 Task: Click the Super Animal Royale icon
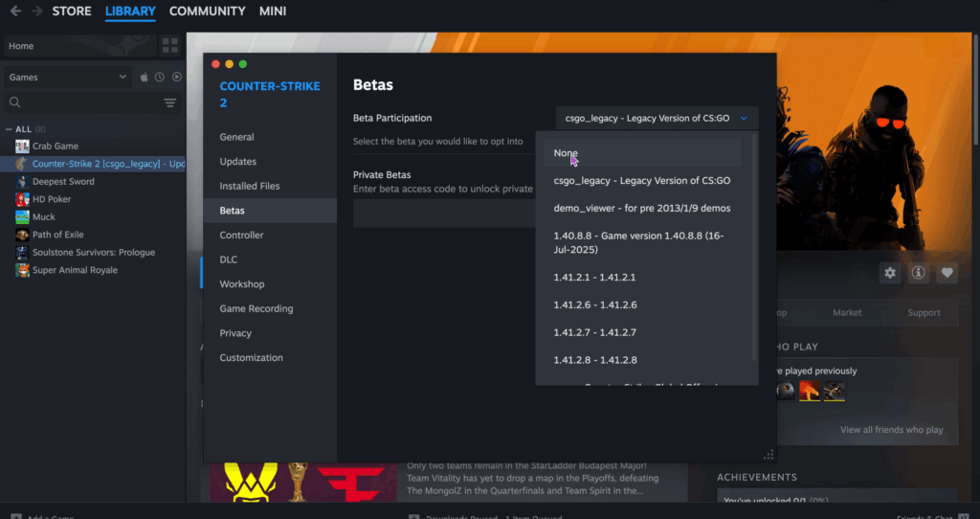pyautogui.click(x=23, y=270)
